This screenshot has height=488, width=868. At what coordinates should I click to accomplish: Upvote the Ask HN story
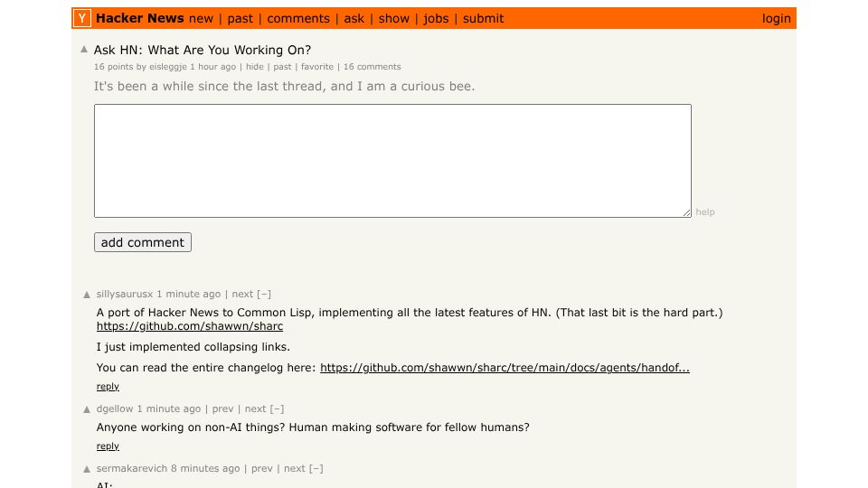coord(84,49)
